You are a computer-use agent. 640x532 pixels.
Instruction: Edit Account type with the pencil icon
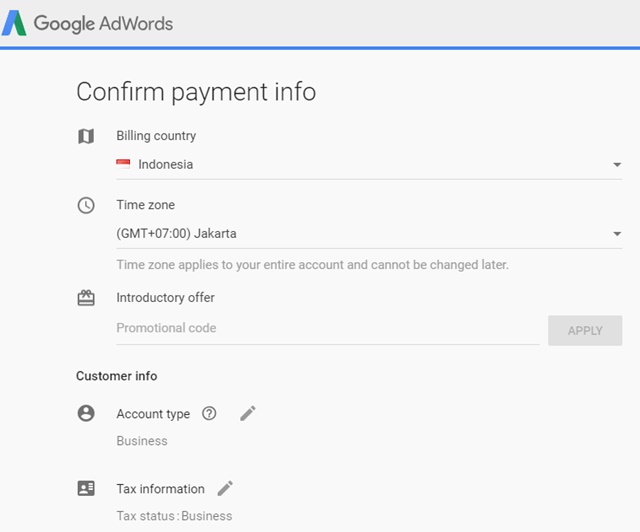pos(248,413)
